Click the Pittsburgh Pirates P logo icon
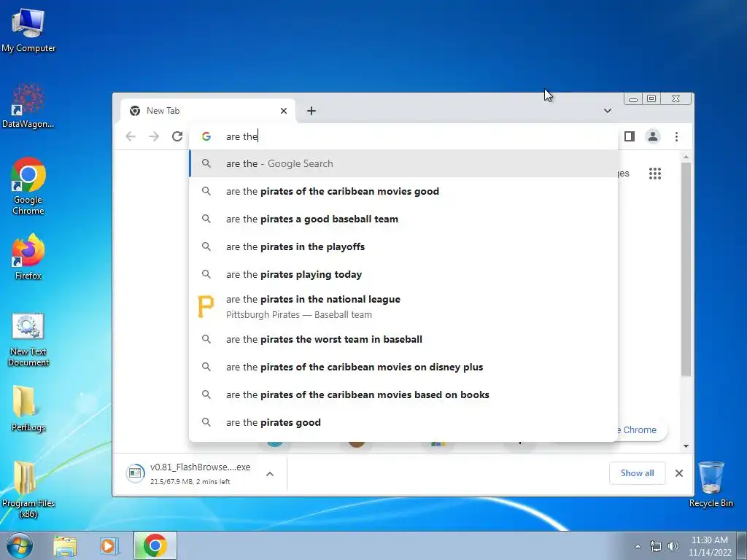The width and height of the screenshot is (747, 560). [206, 307]
